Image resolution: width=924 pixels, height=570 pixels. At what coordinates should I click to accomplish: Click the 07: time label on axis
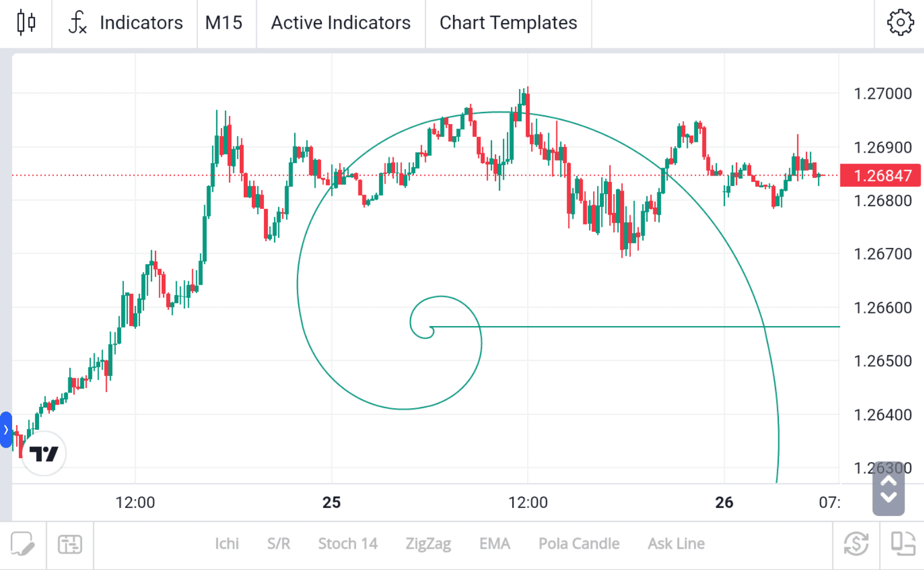(829, 503)
